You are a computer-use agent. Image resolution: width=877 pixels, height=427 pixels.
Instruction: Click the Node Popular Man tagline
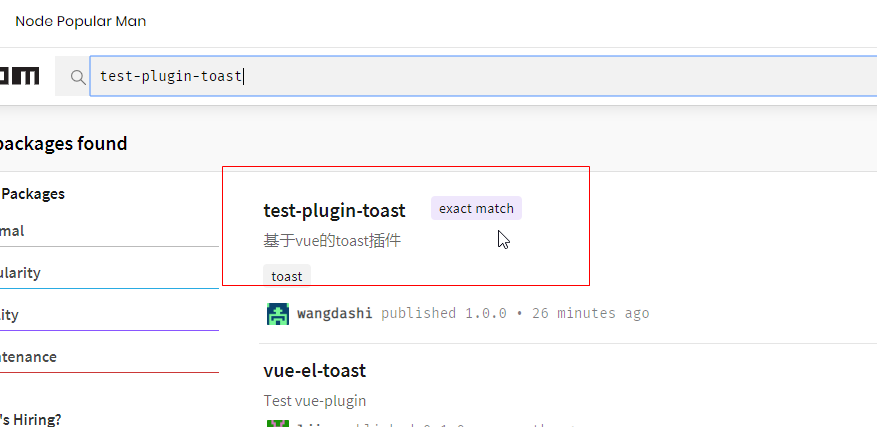81,21
